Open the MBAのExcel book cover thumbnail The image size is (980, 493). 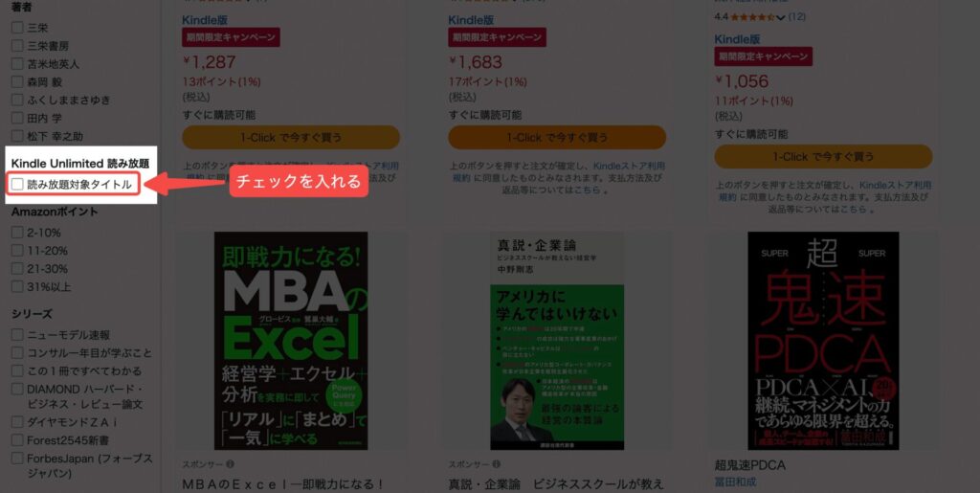pyautogui.click(x=291, y=341)
